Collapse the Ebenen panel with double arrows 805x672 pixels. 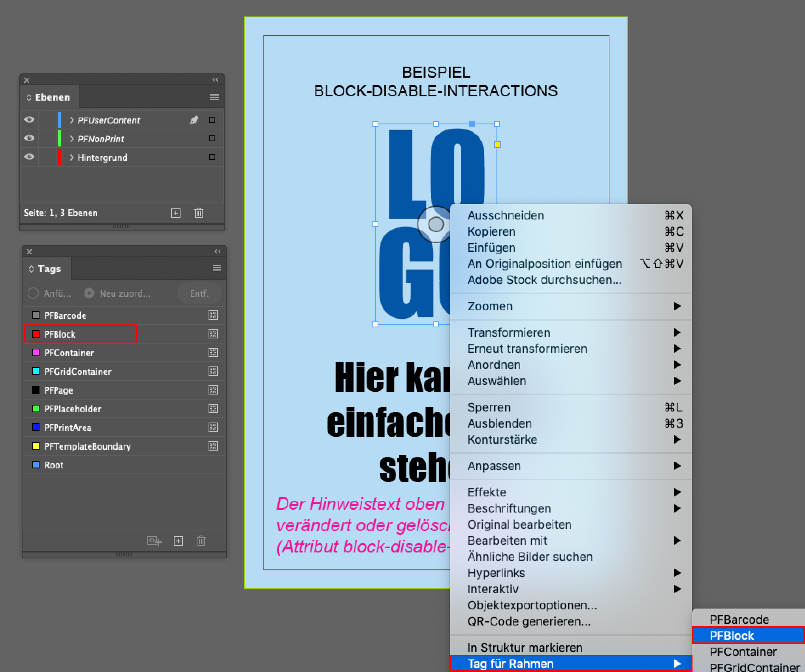pyautogui.click(x=215, y=80)
